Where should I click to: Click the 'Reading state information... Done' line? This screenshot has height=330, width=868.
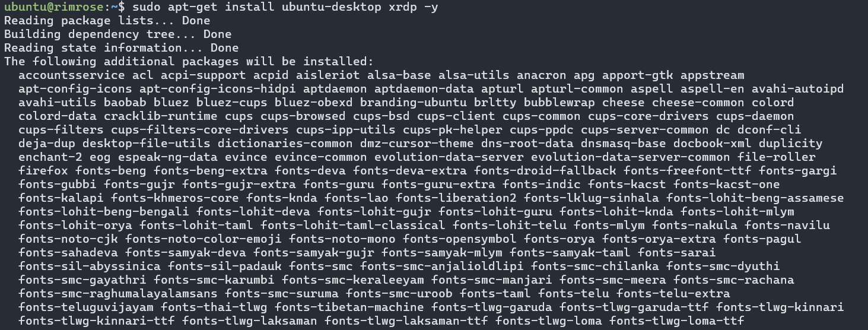click(x=122, y=48)
